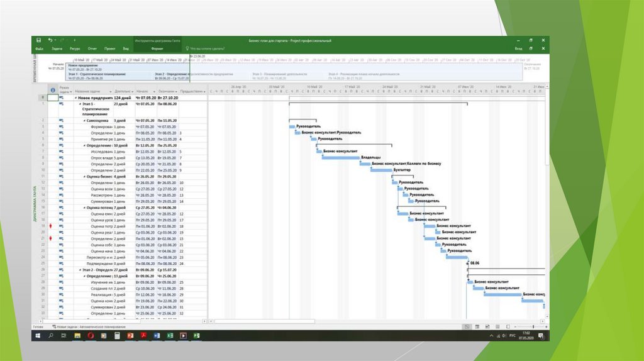
Task: Click the Save icon in quick access toolbar
Action: [38, 40]
